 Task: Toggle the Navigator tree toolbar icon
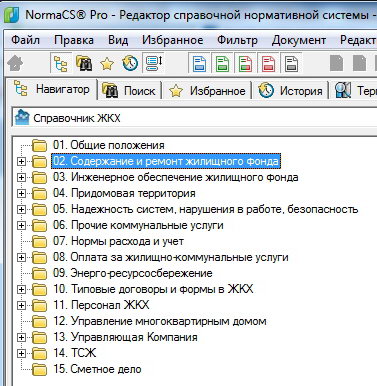pos(61,63)
